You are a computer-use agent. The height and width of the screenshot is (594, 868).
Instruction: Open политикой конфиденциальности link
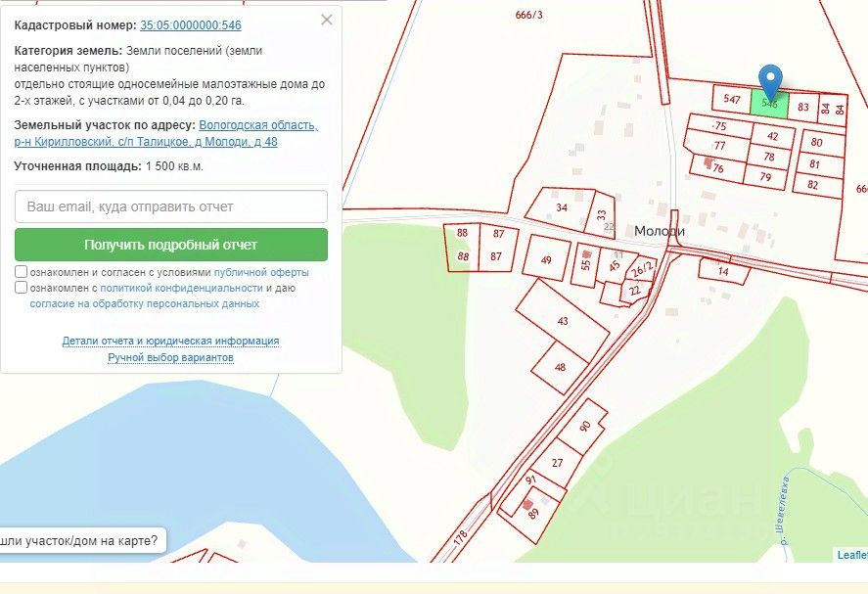[181, 288]
